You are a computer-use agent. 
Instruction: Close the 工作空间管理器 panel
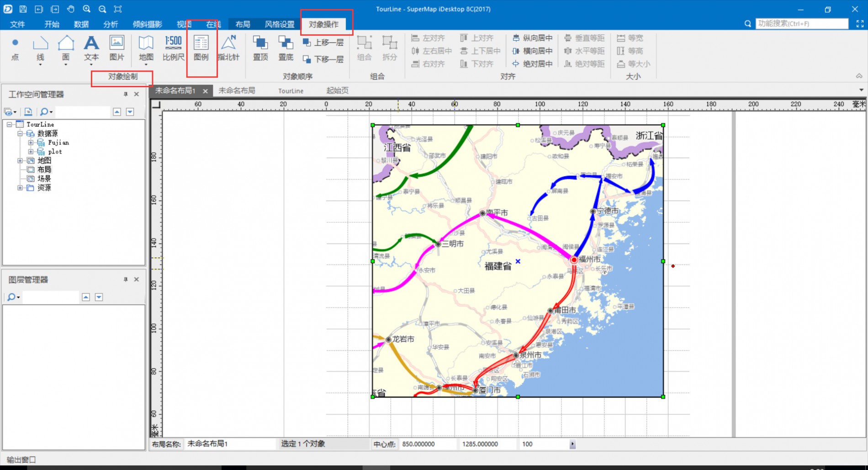click(136, 94)
